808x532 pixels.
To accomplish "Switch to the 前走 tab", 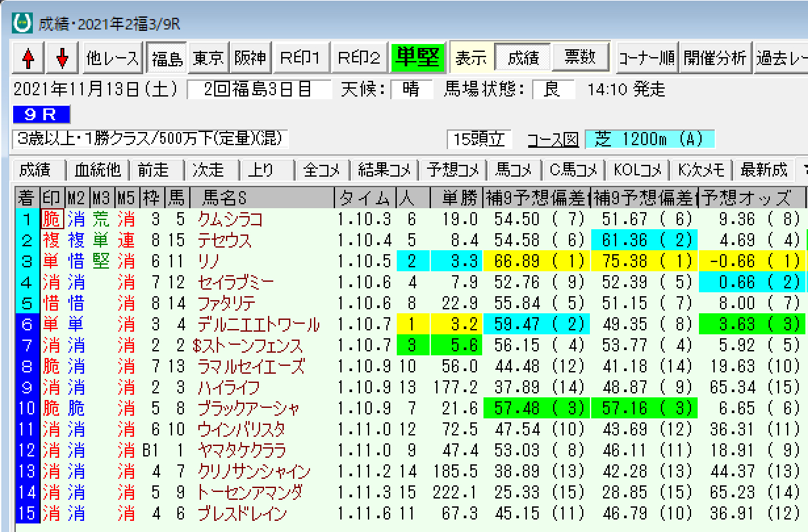I will (x=154, y=169).
